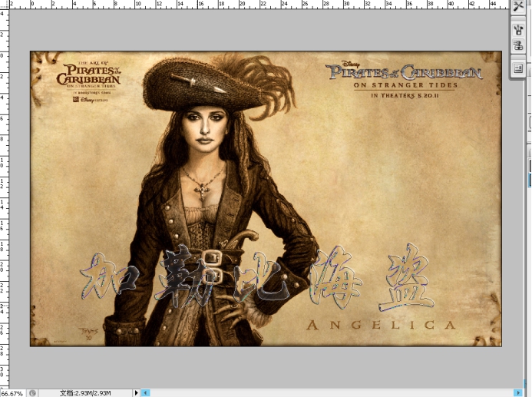Open the status bar info arrow menu
This screenshot has width=532, height=397.
click(x=136, y=393)
